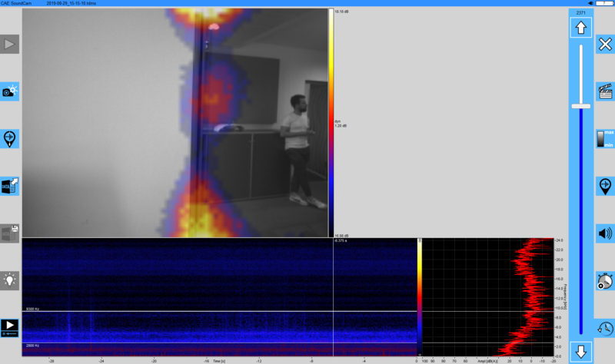Click the X close icon in right sidebar
615x364 pixels.
click(x=605, y=45)
